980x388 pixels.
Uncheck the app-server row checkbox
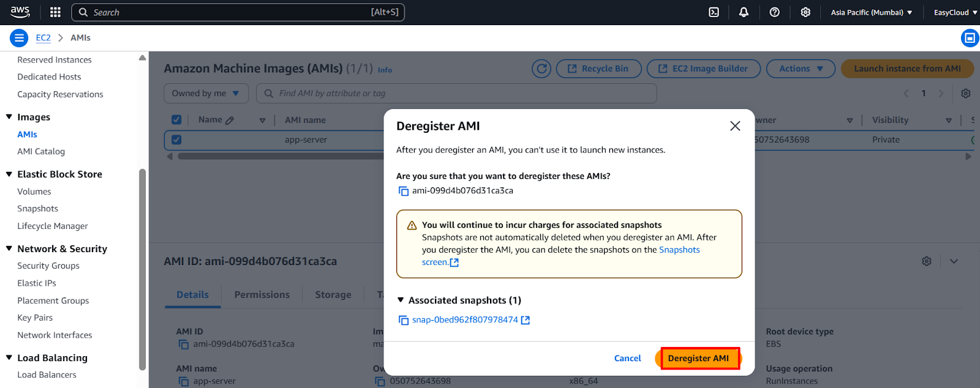[176, 140]
